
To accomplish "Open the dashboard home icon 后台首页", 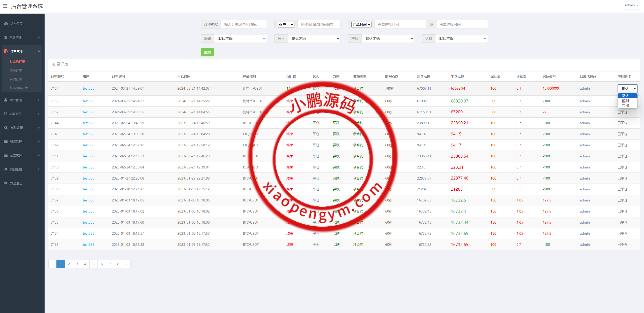I will [6, 24].
